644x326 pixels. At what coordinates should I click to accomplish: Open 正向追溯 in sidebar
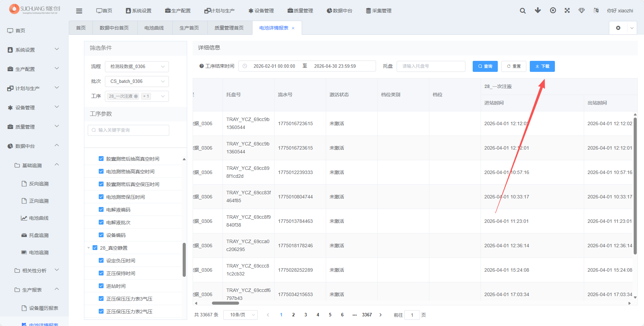[x=39, y=201]
